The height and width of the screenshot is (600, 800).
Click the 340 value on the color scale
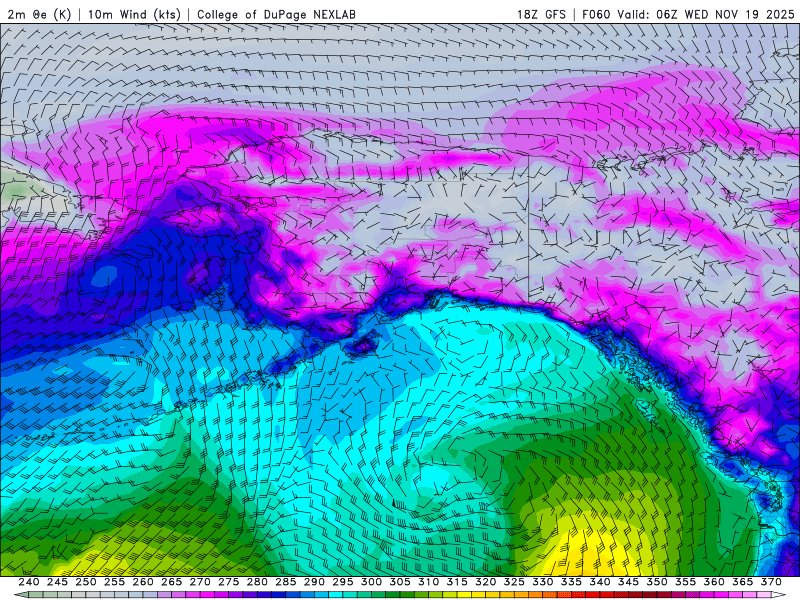(x=600, y=582)
